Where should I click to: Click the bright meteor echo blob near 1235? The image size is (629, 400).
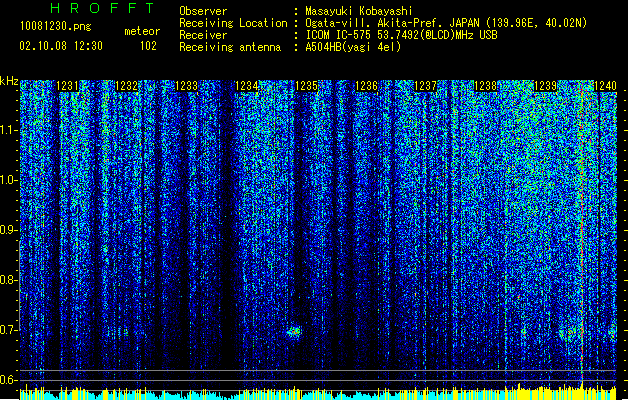click(x=294, y=332)
